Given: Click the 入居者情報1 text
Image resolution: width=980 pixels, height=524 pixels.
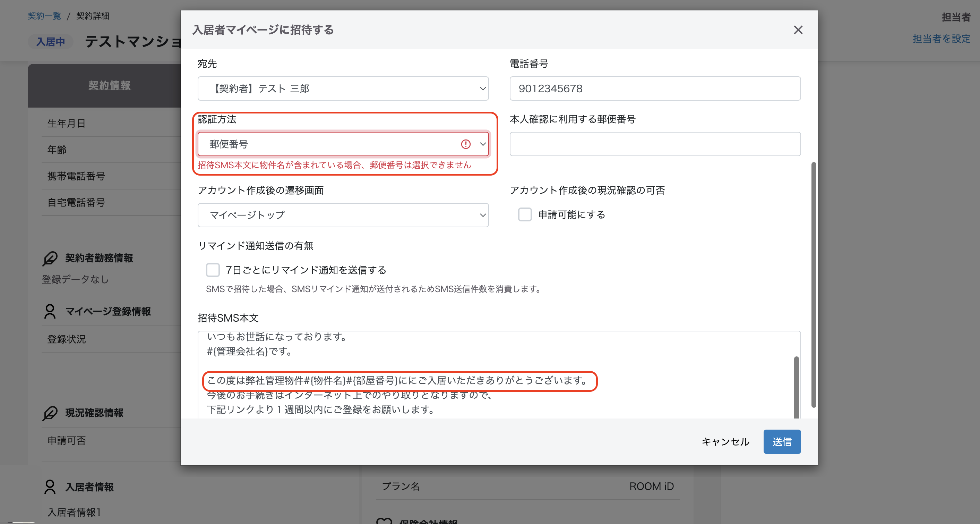Looking at the screenshot, I should [x=74, y=512].
